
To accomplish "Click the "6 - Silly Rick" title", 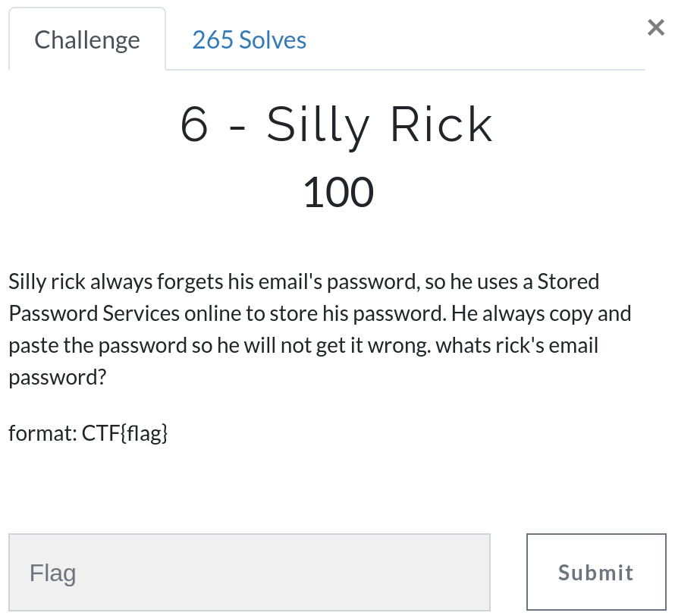I will (x=337, y=125).
